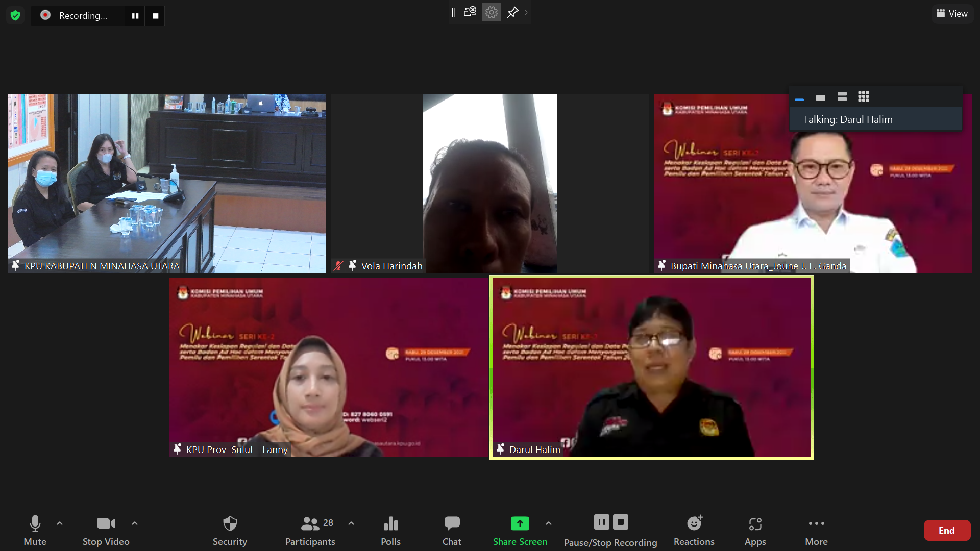Open the More options menu
This screenshot has height=551, width=980.
816,531
